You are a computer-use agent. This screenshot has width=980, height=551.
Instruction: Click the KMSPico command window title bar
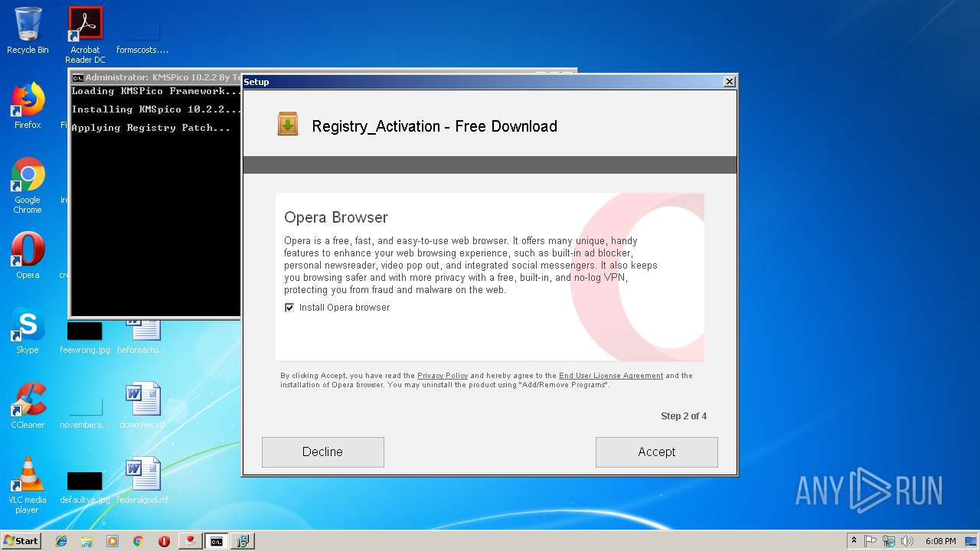click(156, 77)
